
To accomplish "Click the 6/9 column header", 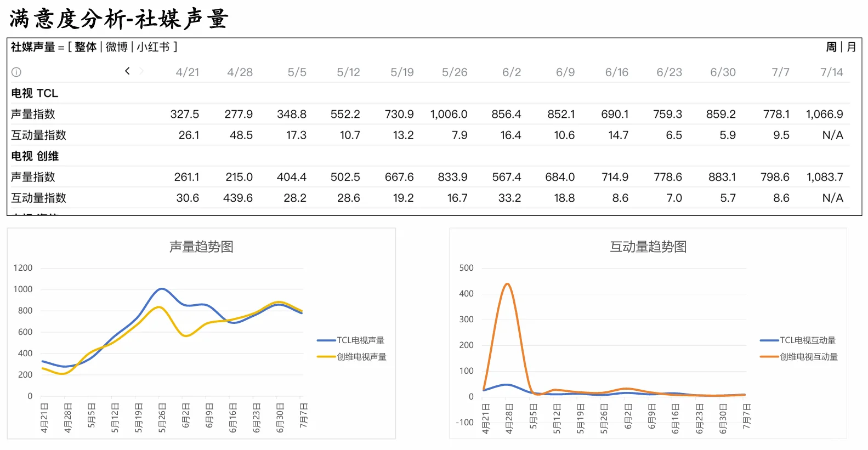I will (x=565, y=72).
